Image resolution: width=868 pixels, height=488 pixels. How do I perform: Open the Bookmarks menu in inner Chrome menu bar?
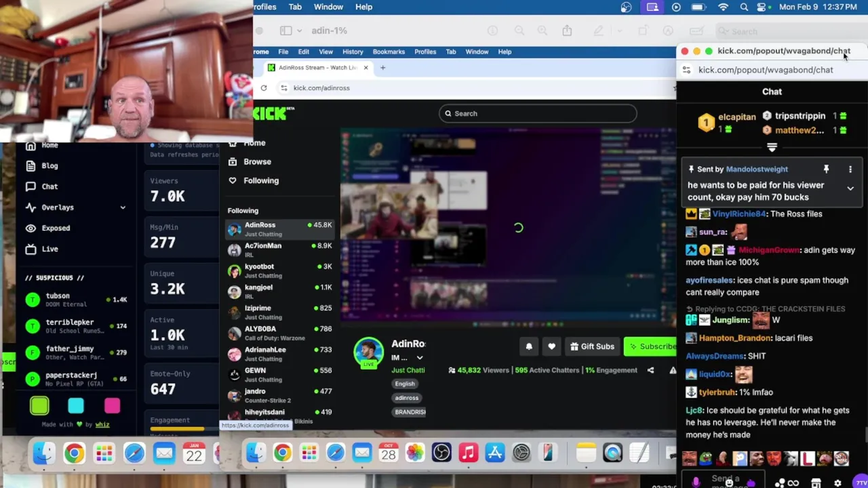[x=389, y=52]
